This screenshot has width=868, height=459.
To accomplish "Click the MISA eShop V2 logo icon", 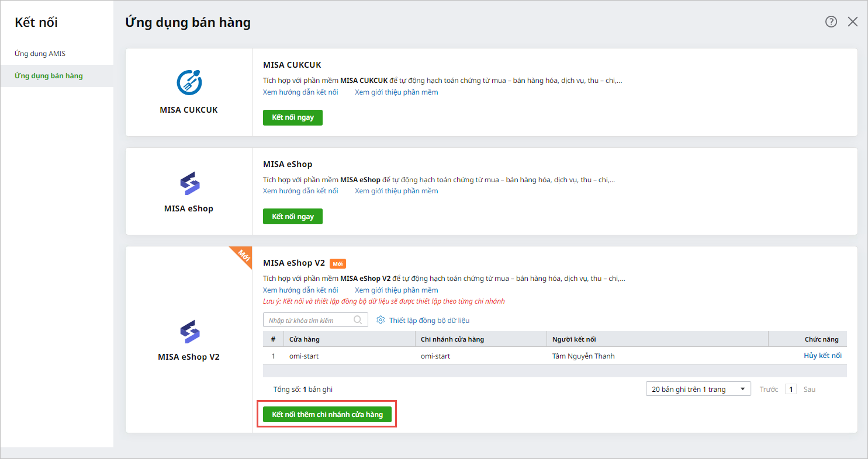I will click(189, 332).
